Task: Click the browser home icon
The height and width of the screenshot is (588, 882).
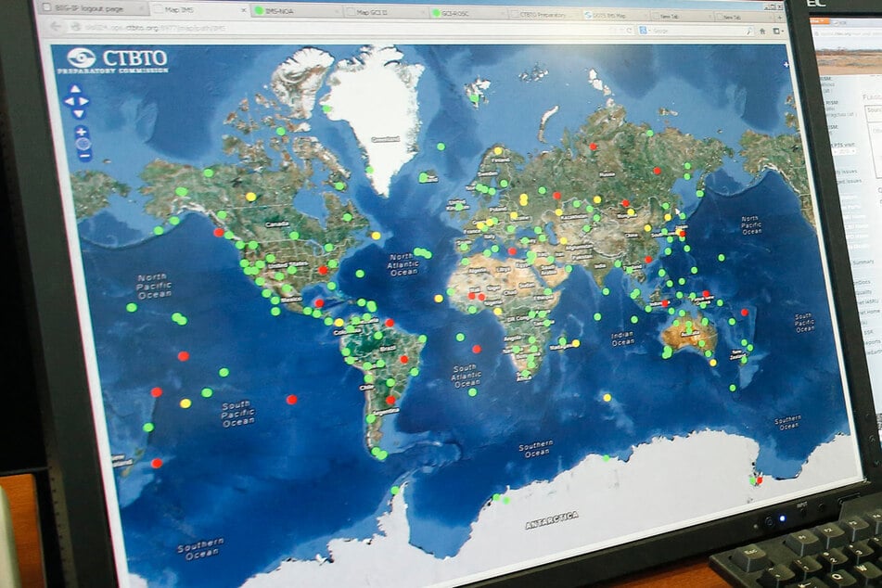Action: click(x=761, y=32)
